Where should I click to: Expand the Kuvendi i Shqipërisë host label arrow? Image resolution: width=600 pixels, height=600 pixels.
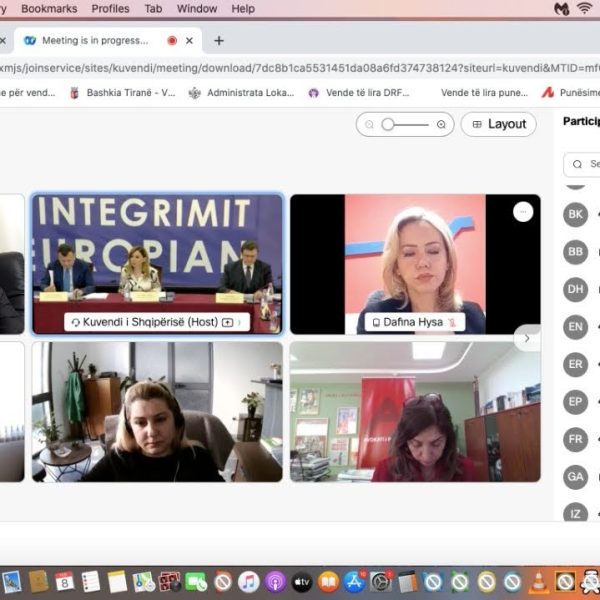pos(239,322)
